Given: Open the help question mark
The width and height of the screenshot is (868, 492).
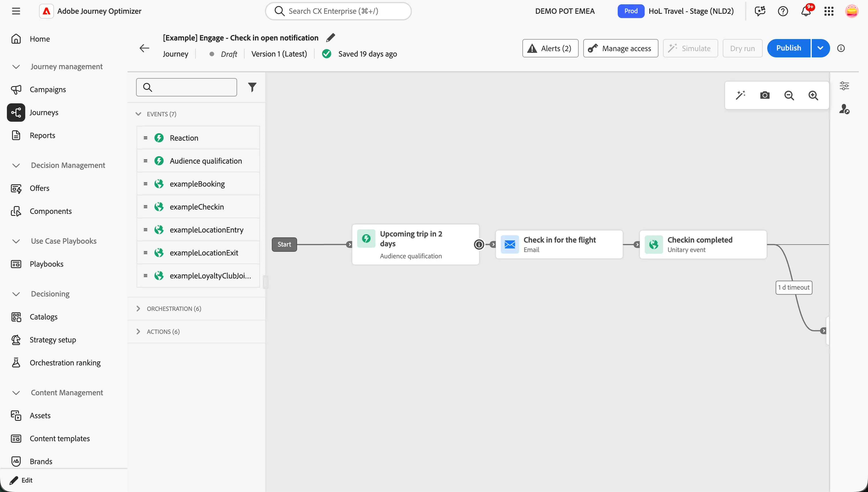Looking at the screenshot, I should (783, 11).
